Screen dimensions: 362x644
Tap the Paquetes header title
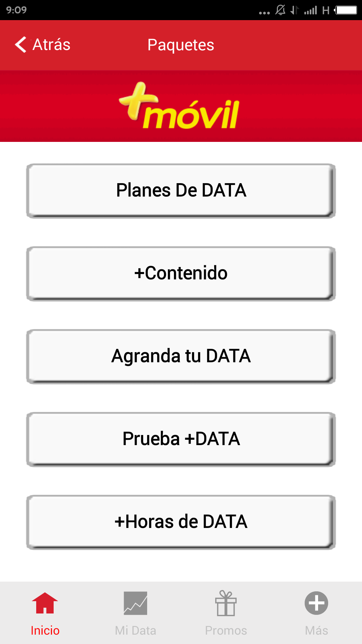pyautogui.click(x=181, y=45)
